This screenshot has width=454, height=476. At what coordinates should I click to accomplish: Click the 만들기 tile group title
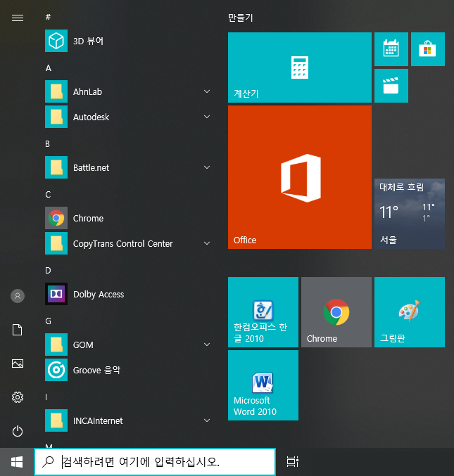point(240,18)
